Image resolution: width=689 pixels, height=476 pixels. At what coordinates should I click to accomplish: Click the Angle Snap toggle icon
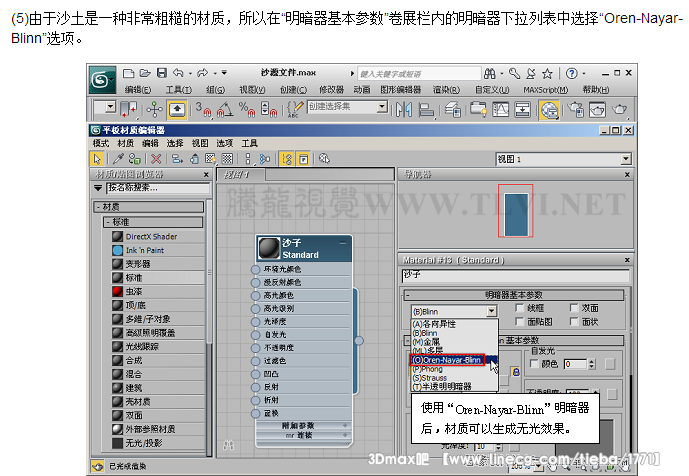click(x=225, y=109)
